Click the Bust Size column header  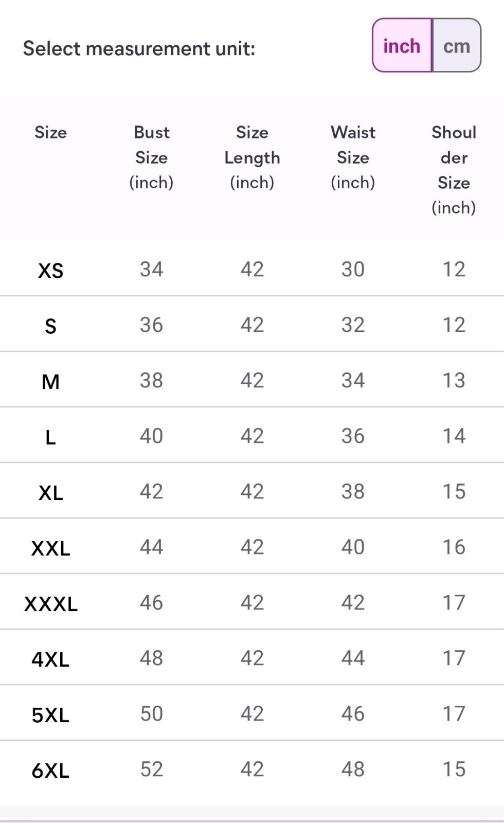[x=151, y=157]
